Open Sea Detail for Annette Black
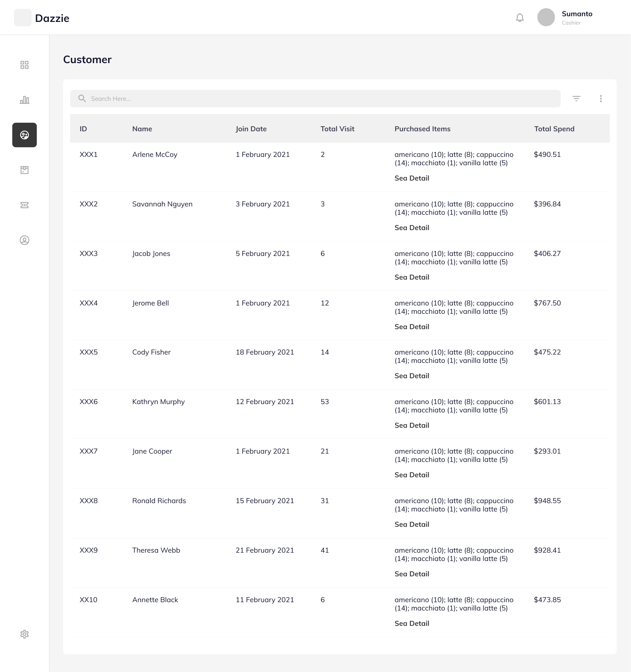 click(x=412, y=623)
